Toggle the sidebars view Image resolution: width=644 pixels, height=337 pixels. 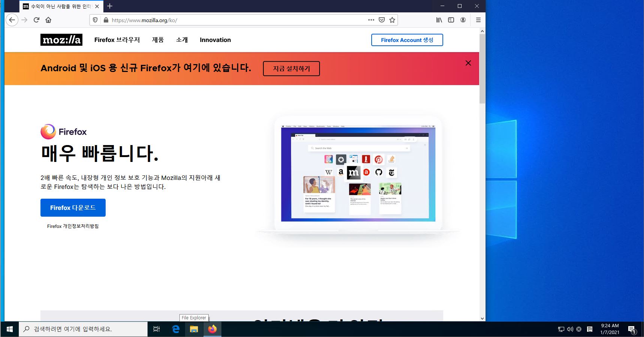coord(451,20)
